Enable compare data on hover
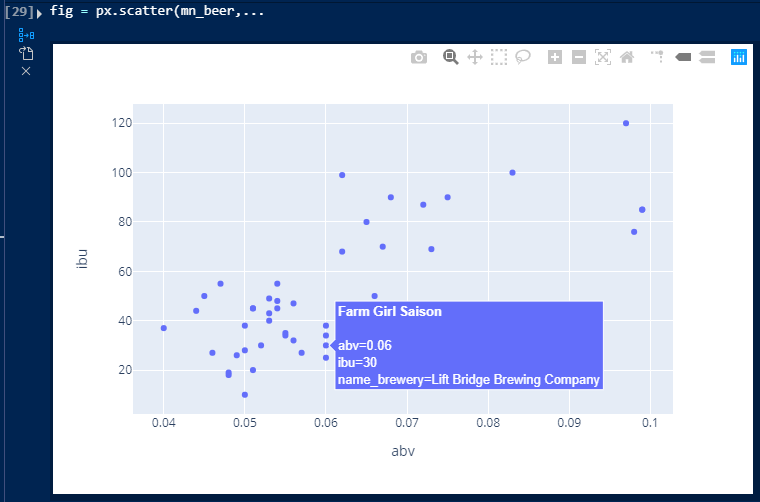 coord(707,57)
